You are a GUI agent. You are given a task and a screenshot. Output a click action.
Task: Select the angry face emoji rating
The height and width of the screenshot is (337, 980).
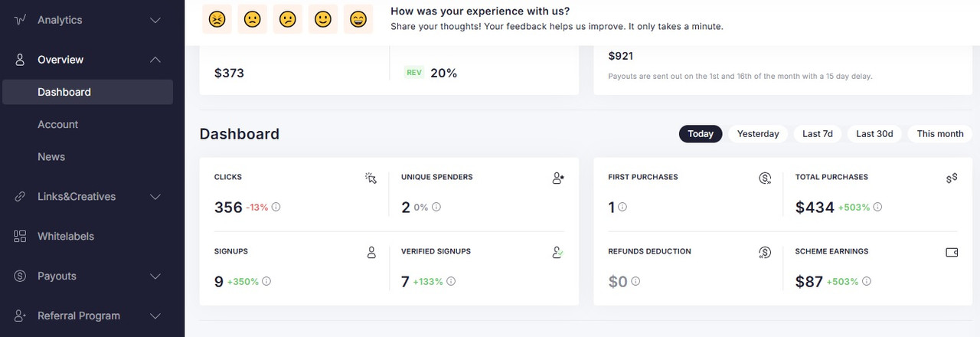coord(217,19)
